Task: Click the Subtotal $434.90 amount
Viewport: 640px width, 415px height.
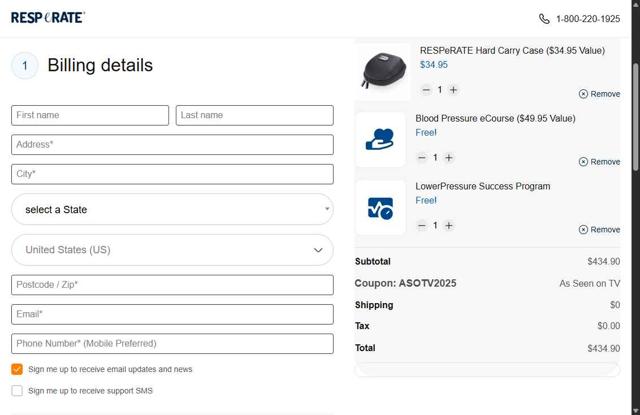Action: point(604,261)
